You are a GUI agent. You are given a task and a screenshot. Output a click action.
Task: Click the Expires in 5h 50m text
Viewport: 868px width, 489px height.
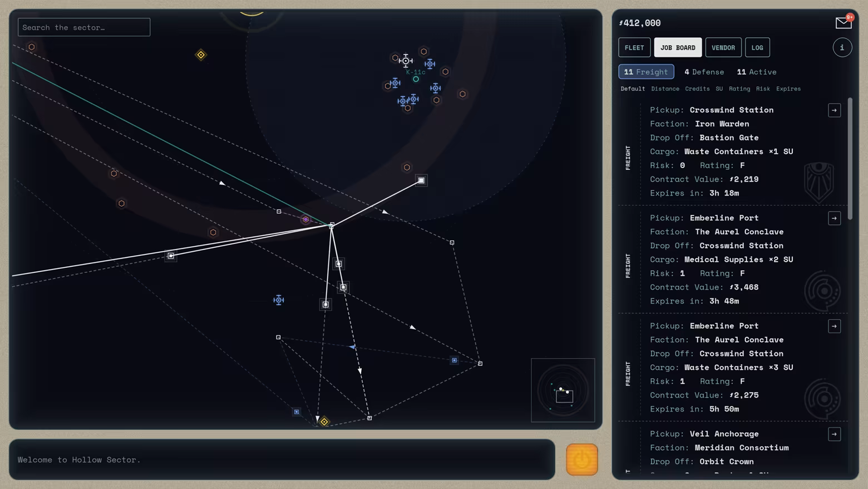point(694,409)
